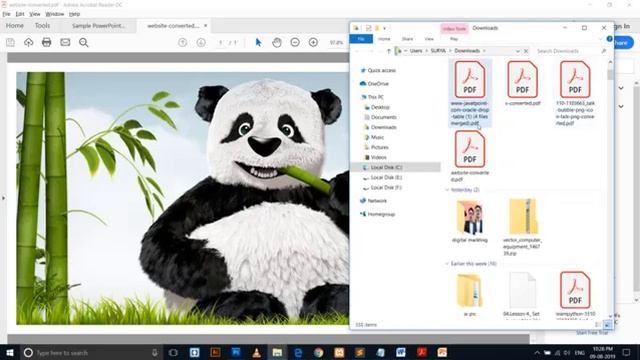Click the page number field in Acrobat
640x360 pixels.
[220, 42]
